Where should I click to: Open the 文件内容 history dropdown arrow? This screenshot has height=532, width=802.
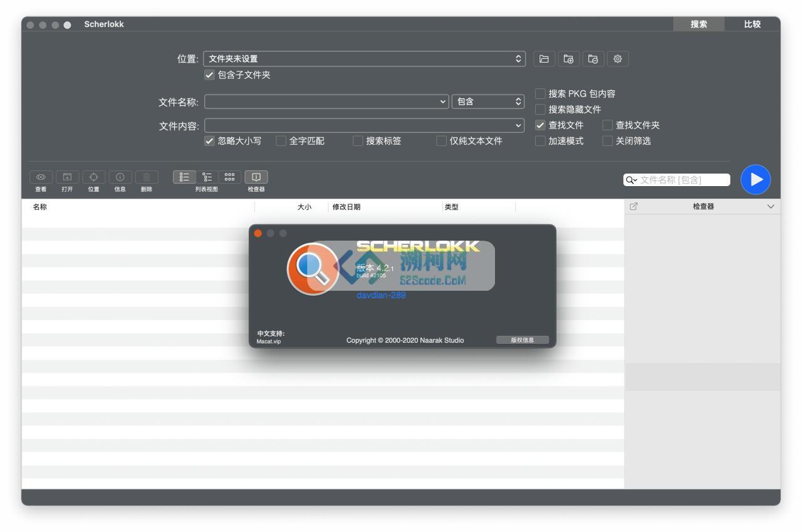coord(519,125)
